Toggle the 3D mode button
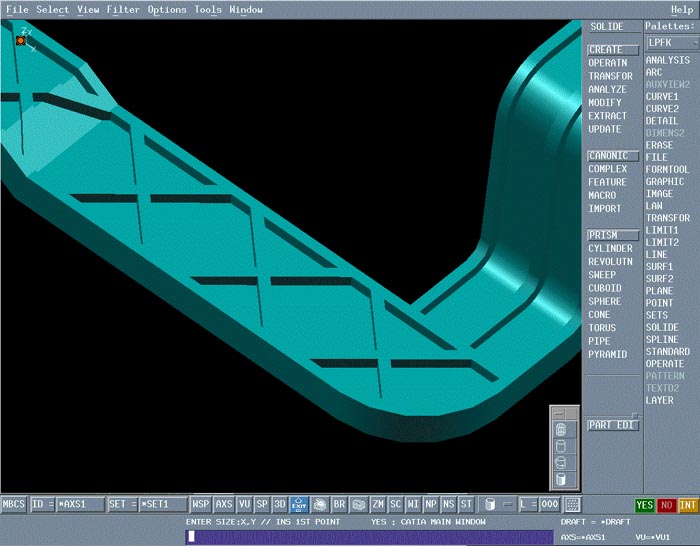Screen dimensions: 700x546 [280, 504]
